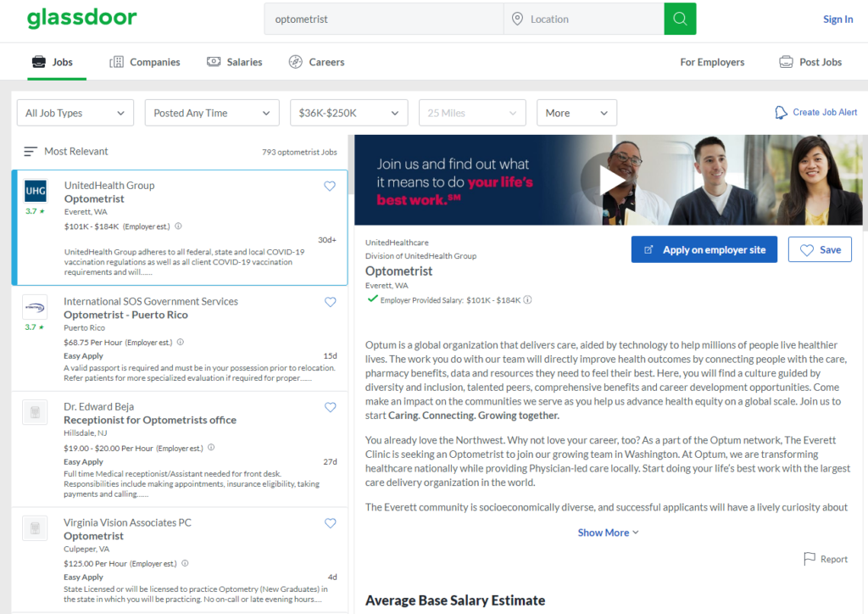The height and width of the screenshot is (614, 868).
Task: Click Virginia Vision Associates placeholder logo
Action: 35,528
